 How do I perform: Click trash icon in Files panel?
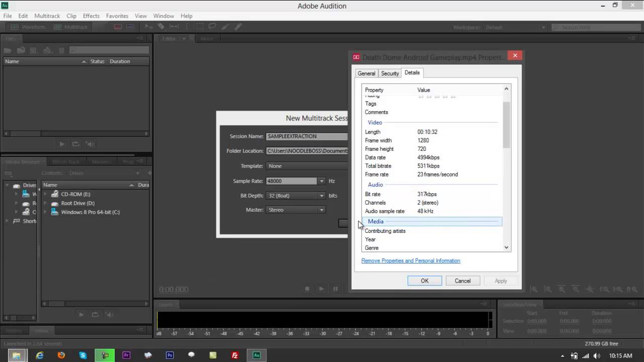(x=61, y=50)
